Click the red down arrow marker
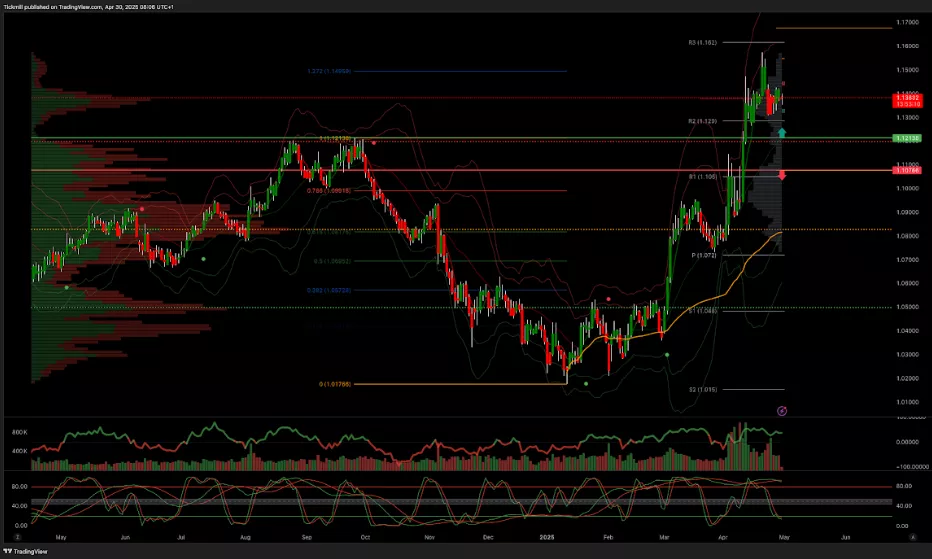932x559 pixels. point(782,176)
